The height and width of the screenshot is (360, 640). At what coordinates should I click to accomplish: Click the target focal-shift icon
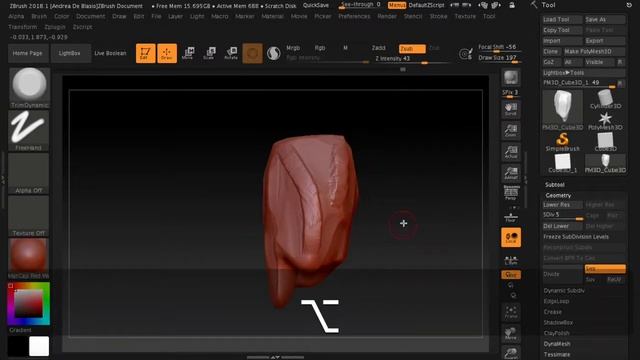tap(465, 53)
